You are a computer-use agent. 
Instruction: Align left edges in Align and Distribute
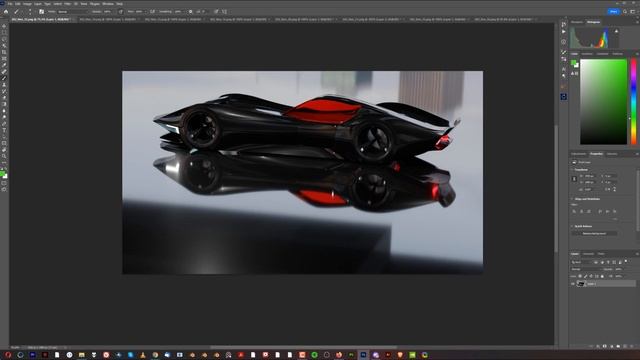574,211
